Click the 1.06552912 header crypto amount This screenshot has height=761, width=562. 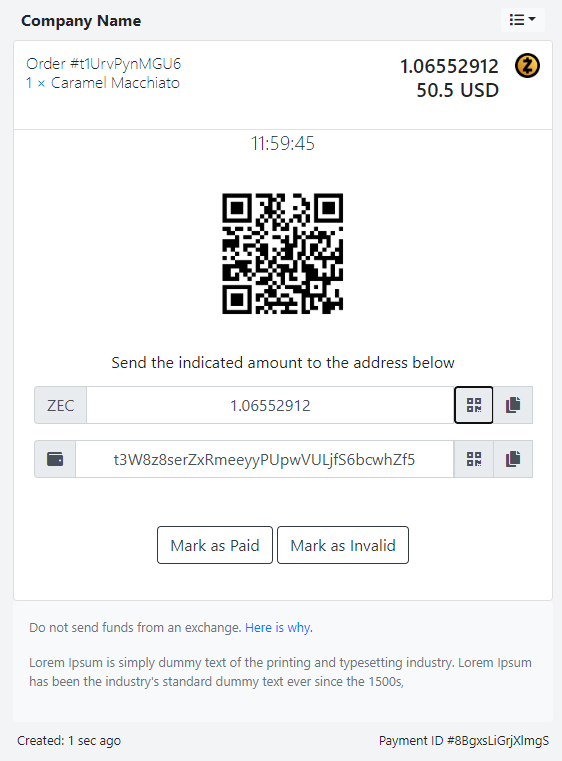[x=449, y=66]
